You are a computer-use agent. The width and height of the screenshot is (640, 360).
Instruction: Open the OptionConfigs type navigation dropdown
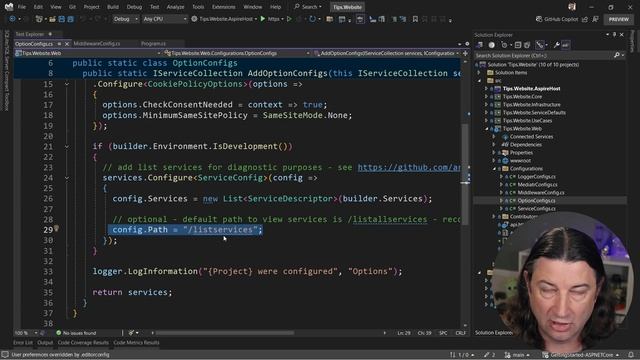[x=237, y=53]
